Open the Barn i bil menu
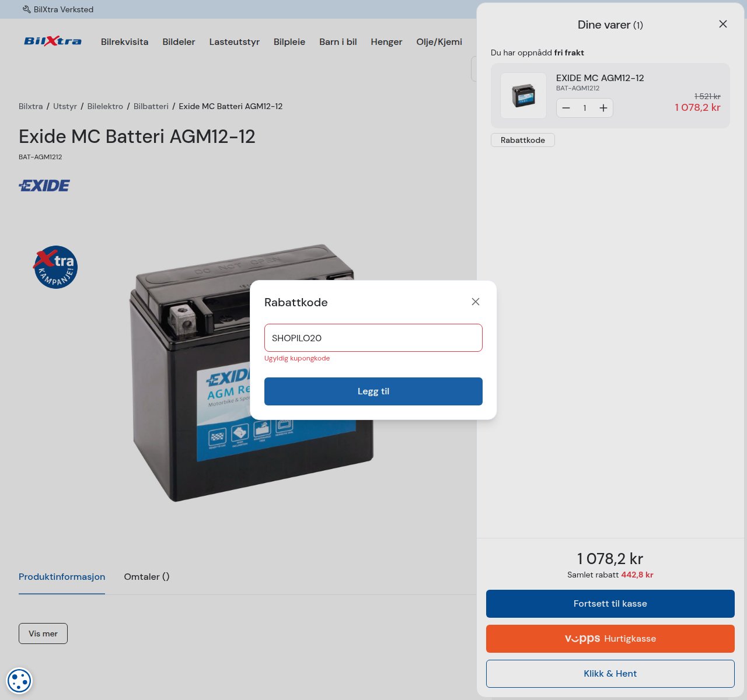Image resolution: width=747 pixels, height=700 pixels. pos(338,42)
